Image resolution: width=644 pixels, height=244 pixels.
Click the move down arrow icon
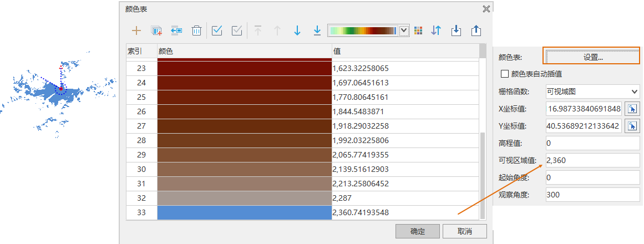coord(297,31)
